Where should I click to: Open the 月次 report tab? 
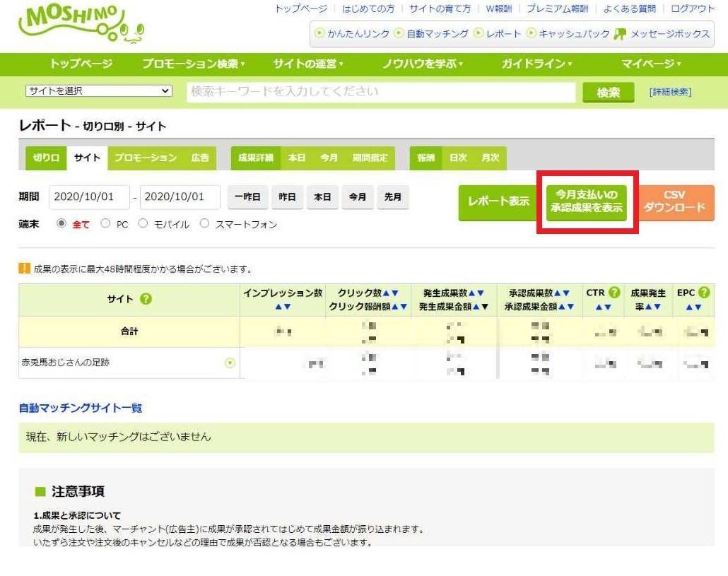click(491, 158)
